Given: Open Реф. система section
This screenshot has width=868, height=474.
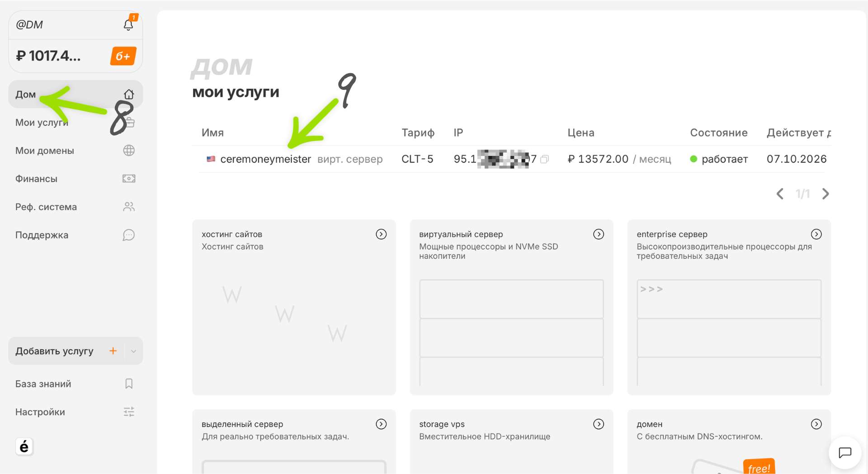Looking at the screenshot, I should [75, 207].
